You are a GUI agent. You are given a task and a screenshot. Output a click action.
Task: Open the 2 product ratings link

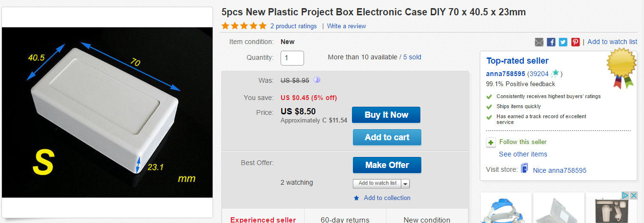click(x=294, y=26)
